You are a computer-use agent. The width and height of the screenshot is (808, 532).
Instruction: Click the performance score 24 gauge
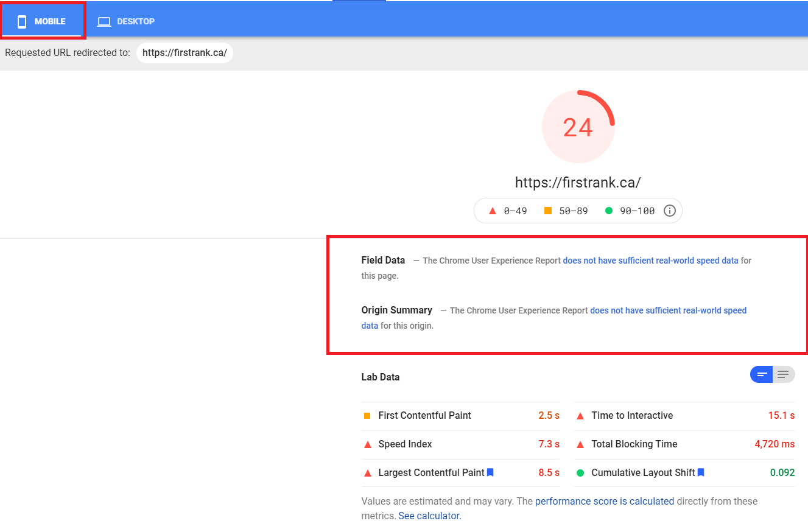pos(578,127)
